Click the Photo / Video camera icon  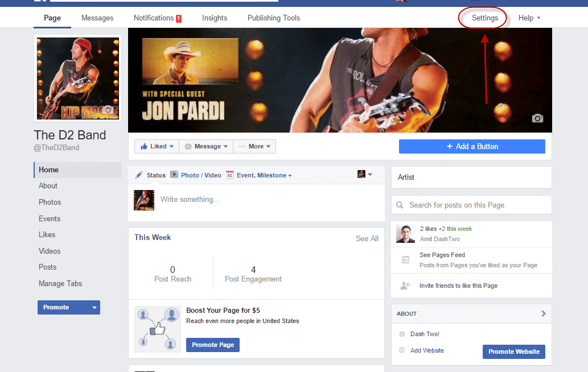coord(174,175)
